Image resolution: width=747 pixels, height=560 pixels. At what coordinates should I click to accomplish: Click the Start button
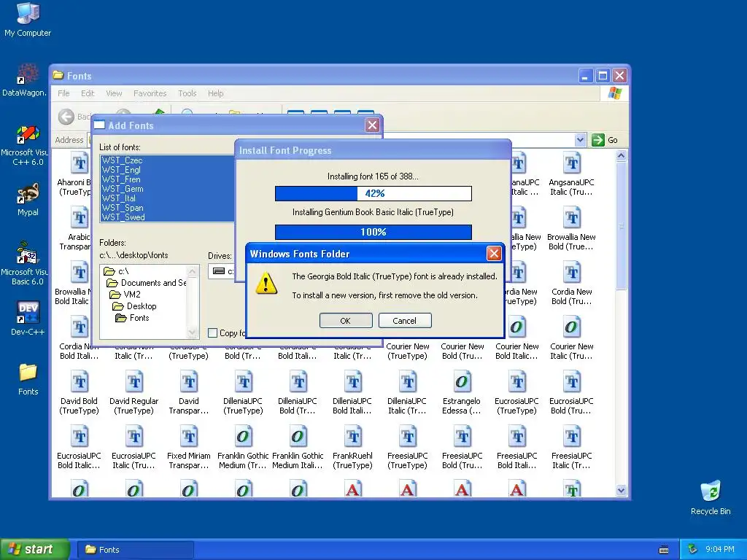pyautogui.click(x=34, y=549)
